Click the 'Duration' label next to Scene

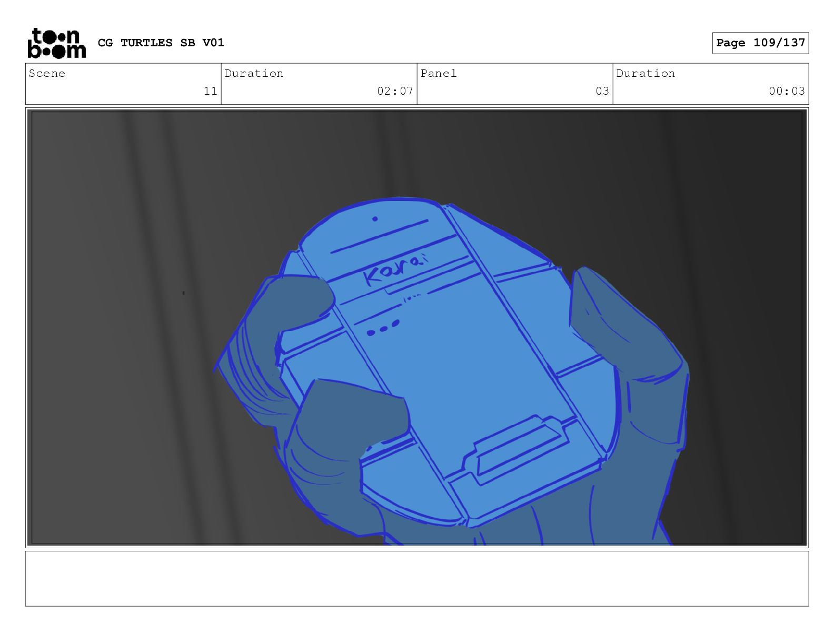pos(254,73)
